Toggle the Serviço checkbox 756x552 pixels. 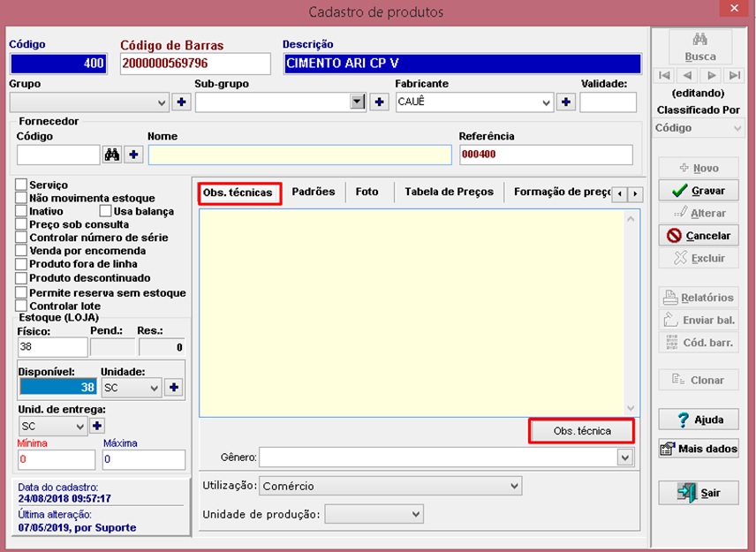[x=20, y=185]
